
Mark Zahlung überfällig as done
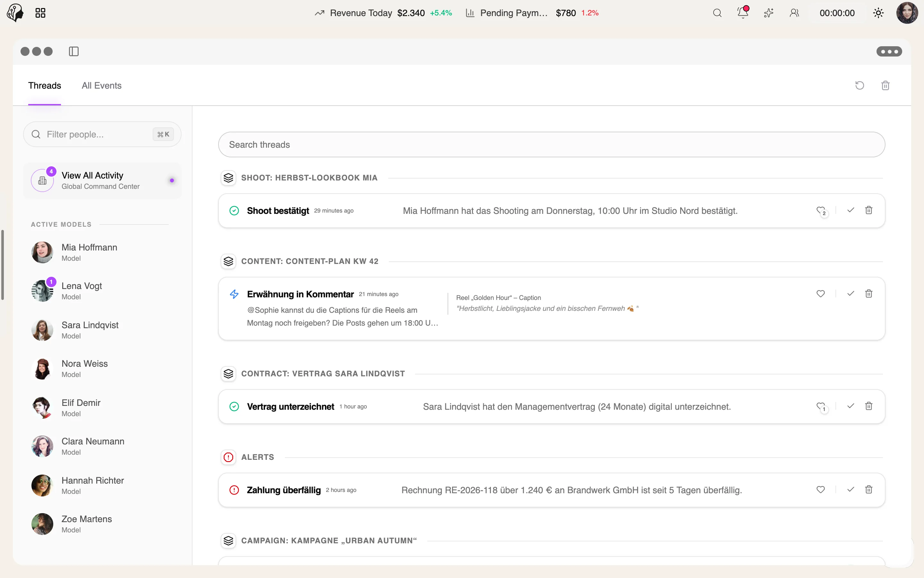pos(850,490)
